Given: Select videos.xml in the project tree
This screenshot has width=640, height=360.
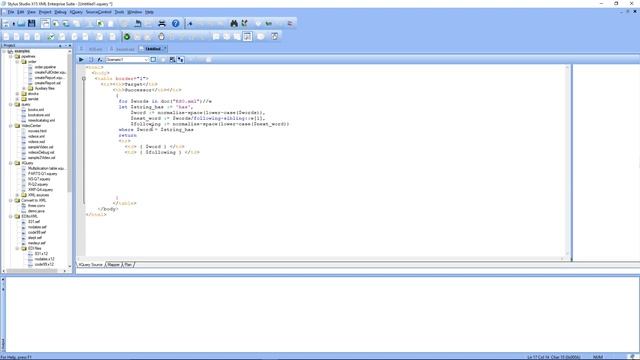Looking at the screenshot, I should (x=36, y=136).
